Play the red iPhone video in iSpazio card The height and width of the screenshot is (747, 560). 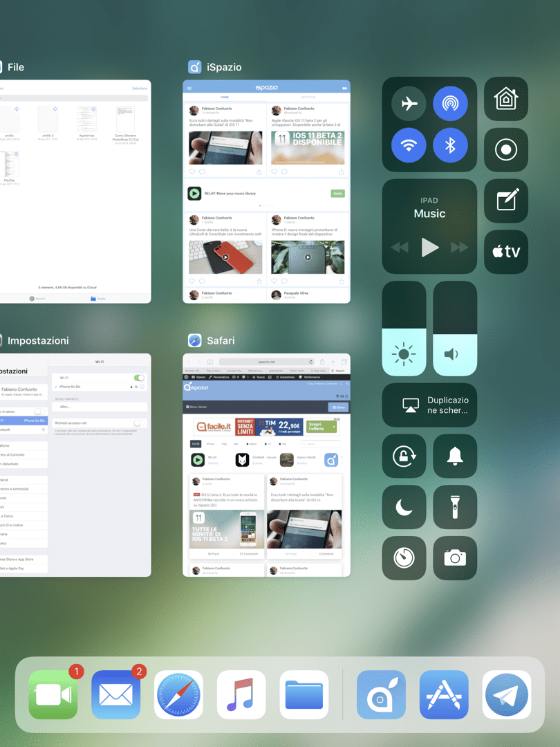point(225,257)
